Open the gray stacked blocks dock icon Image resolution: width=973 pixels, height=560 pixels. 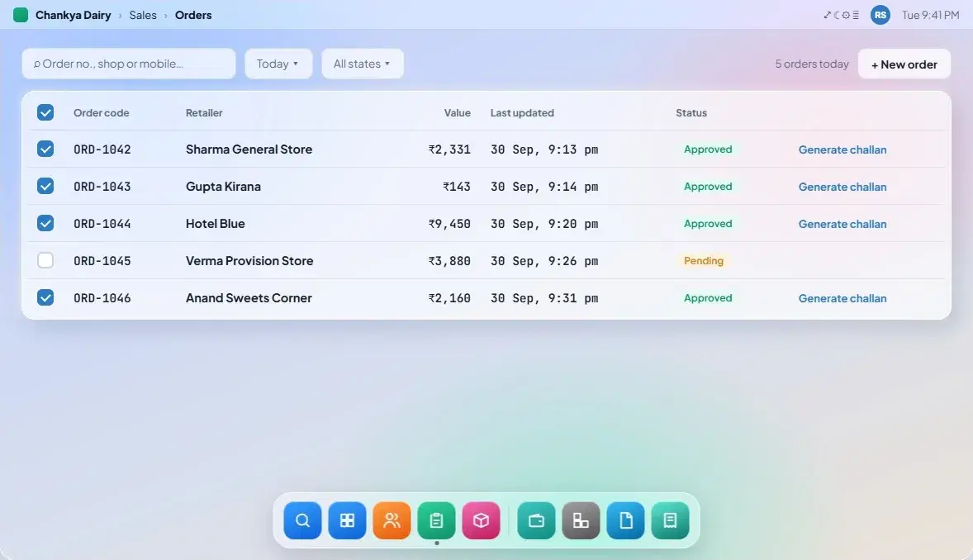(581, 520)
